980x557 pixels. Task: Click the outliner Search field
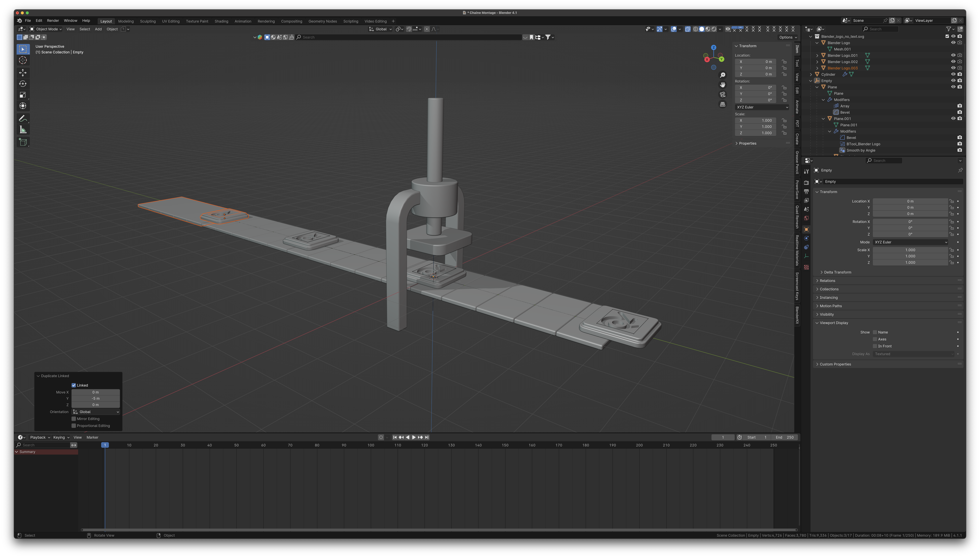(880, 29)
